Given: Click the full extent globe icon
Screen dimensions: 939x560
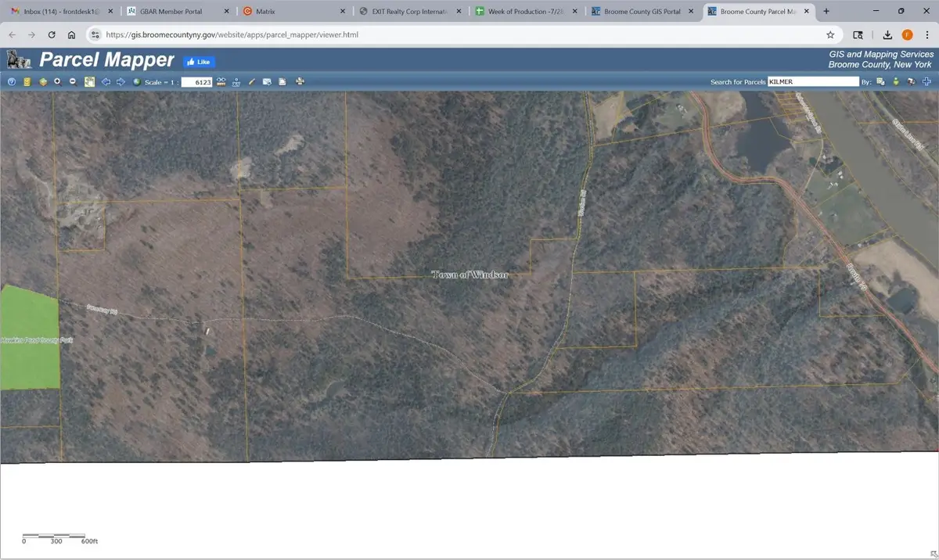Looking at the screenshot, I should (137, 82).
